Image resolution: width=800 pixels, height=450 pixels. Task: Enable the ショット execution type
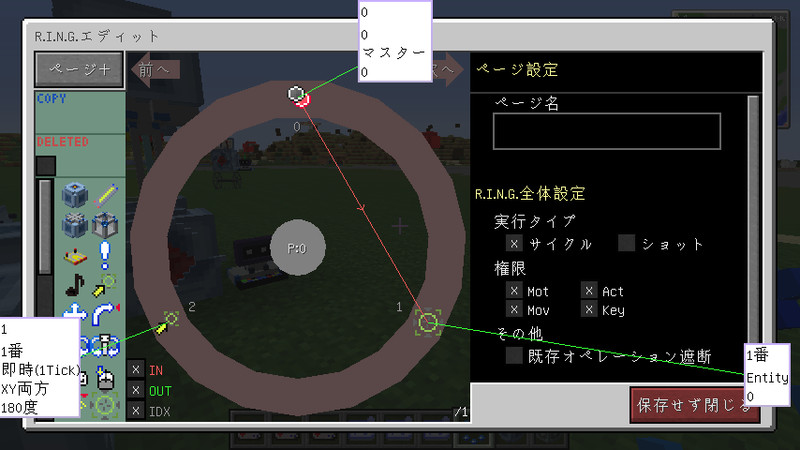[627, 243]
